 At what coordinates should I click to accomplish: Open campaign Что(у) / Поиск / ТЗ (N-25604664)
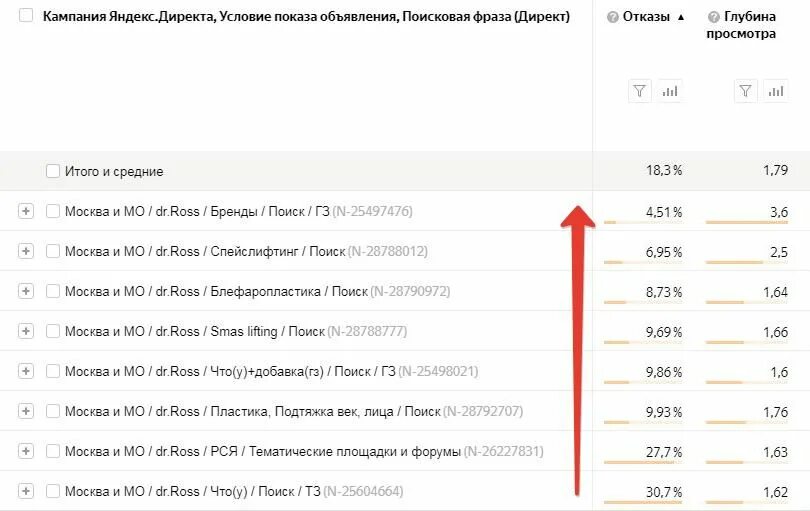[x=234, y=491]
